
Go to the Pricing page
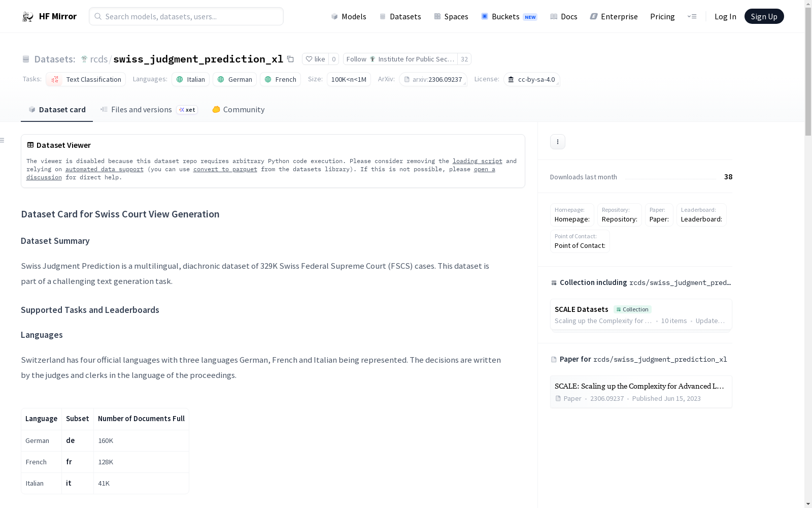coord(662,17)
